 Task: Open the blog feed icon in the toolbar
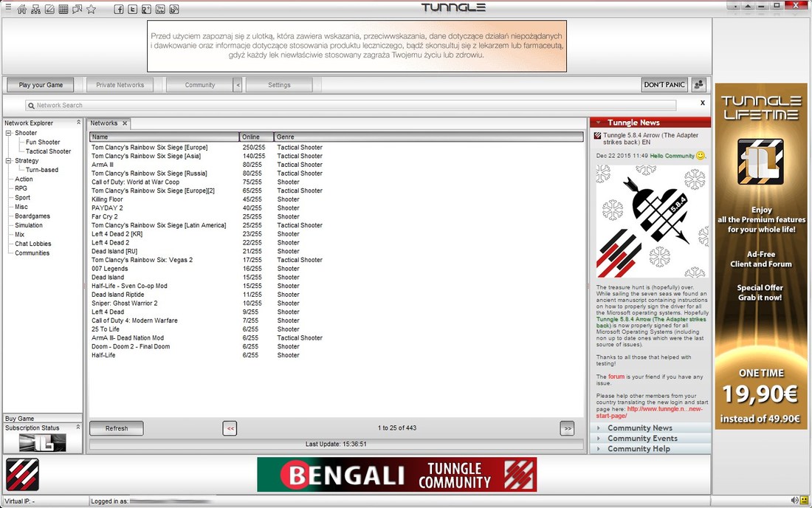click(174, 9)
